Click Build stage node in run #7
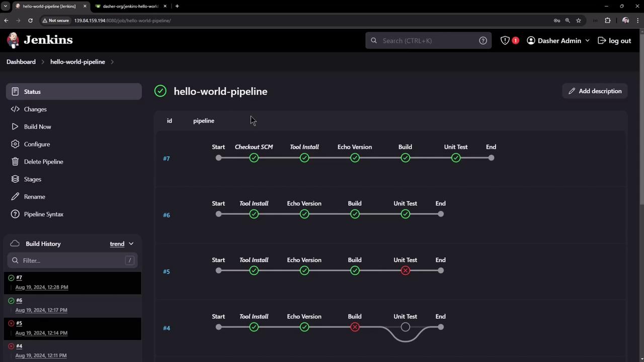 pos(406,158)
